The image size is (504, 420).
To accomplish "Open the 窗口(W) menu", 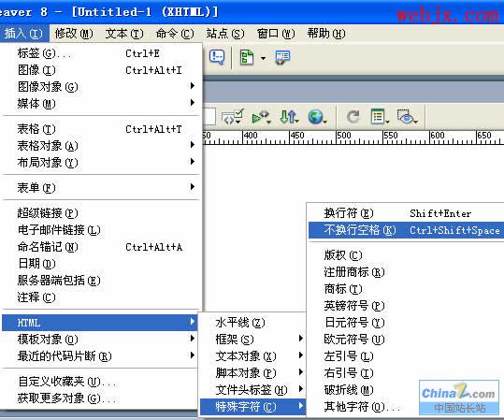I will (x=276, y=34).
